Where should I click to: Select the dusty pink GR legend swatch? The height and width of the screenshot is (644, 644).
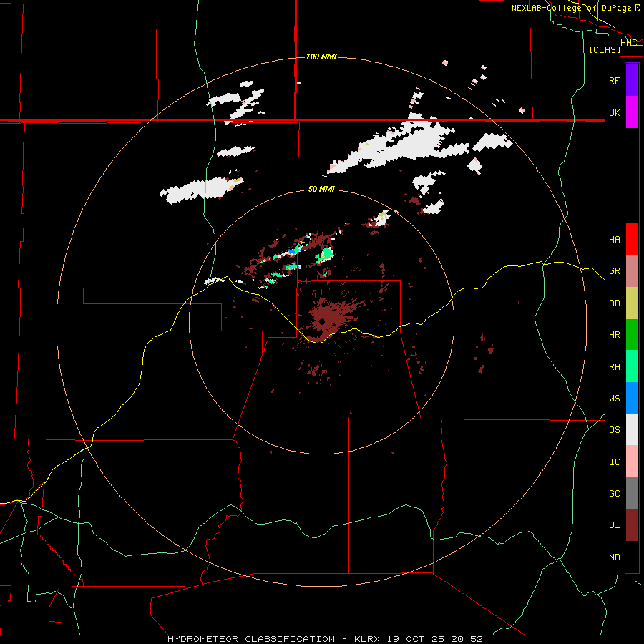point(632,271)
